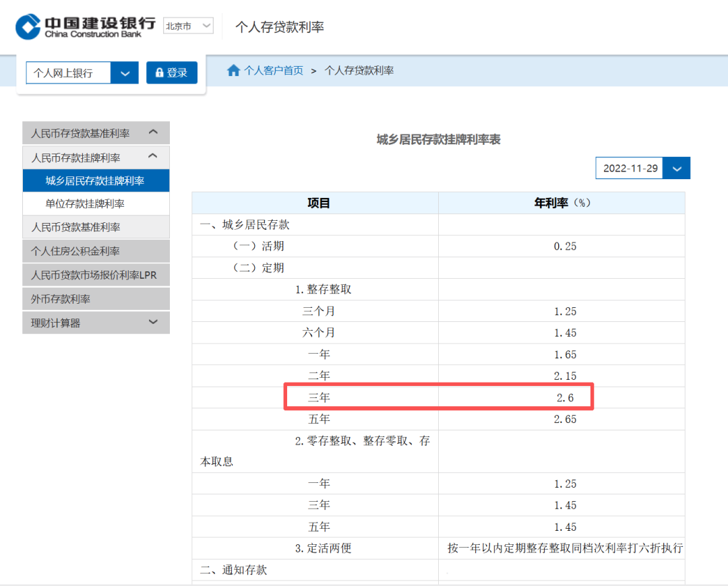The image size is (728, 586).
Task: Open 外币存款利率 menu item
Action: (95, 299)
